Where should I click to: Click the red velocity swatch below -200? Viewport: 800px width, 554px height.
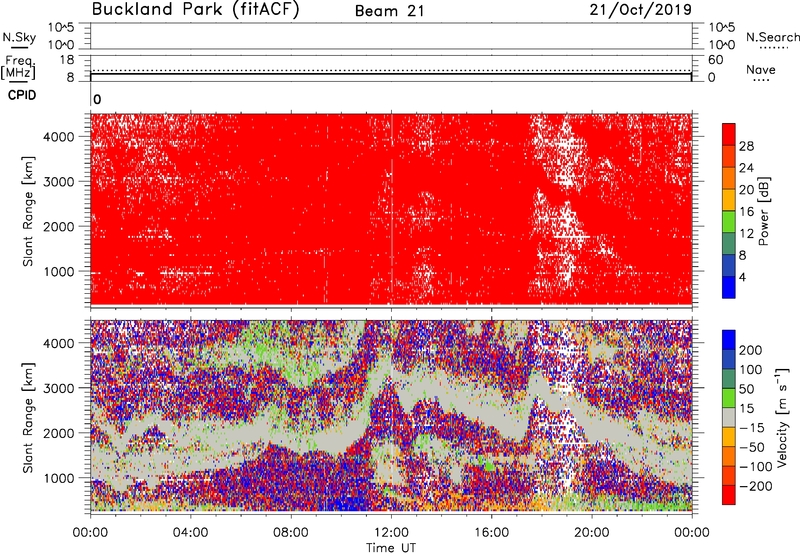click(729, 495)
